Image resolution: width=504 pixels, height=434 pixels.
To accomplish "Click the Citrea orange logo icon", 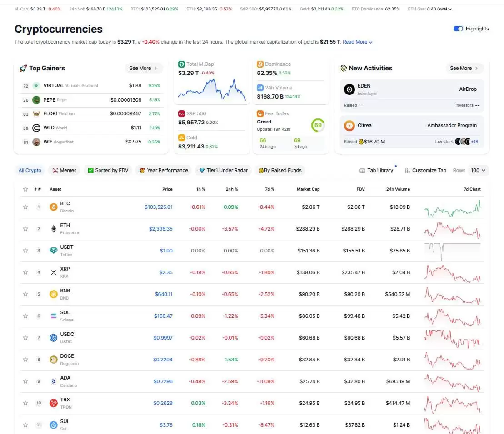I will click(349, 125).
